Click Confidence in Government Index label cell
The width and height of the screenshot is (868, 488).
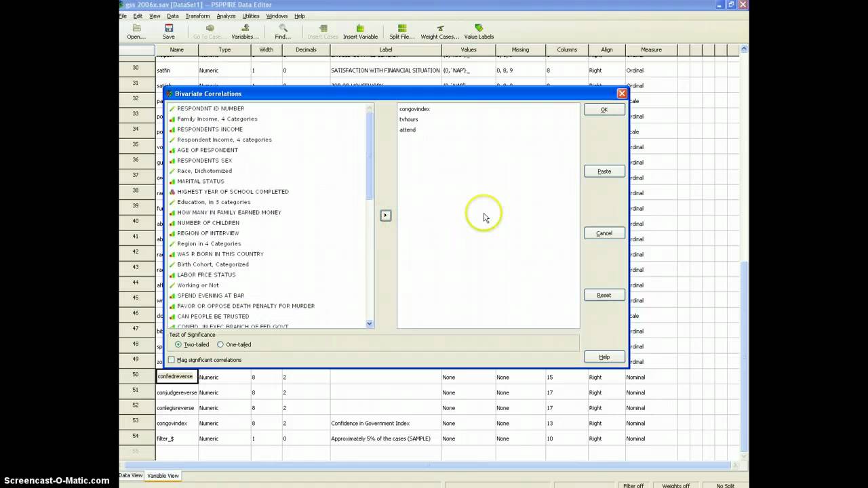click(385, 424)
